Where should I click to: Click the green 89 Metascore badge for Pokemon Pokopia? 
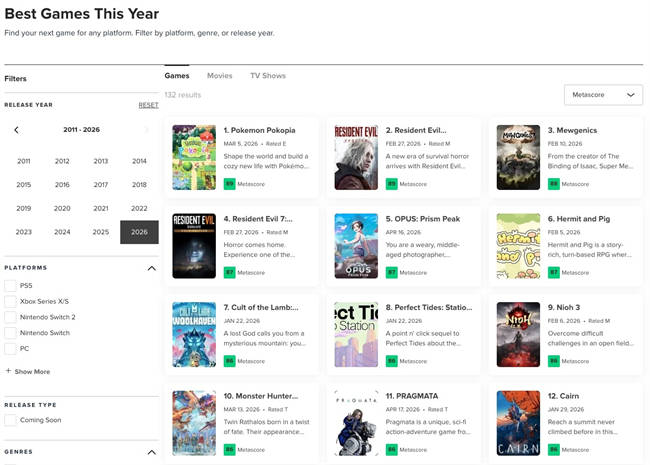(229, 184)
